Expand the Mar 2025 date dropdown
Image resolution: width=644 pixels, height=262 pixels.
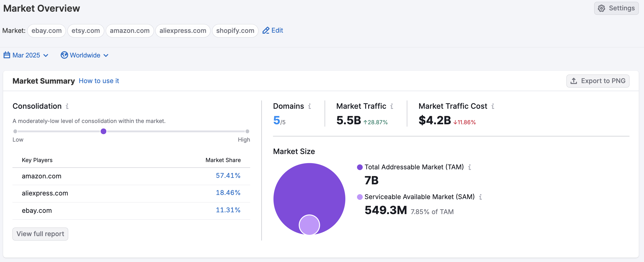(x=46, y=55)
